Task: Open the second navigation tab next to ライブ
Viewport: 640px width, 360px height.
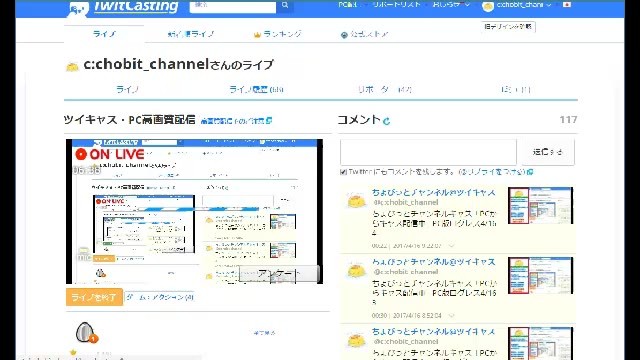Action: pos(191,34)
